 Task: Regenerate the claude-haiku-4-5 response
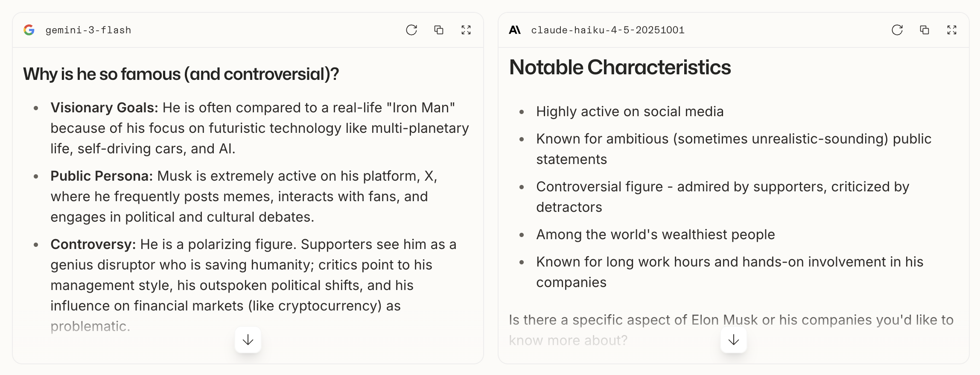pyautogui.click(x=897, y=30)
